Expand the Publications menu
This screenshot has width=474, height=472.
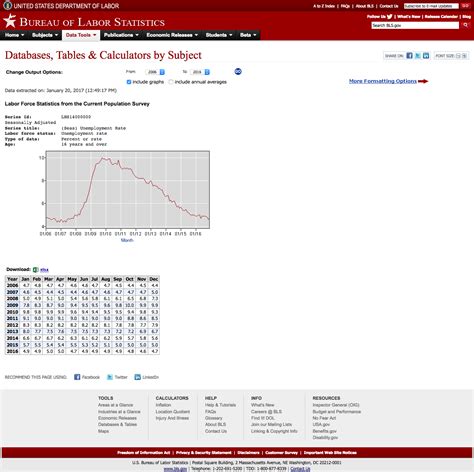(x=121, y=35)
